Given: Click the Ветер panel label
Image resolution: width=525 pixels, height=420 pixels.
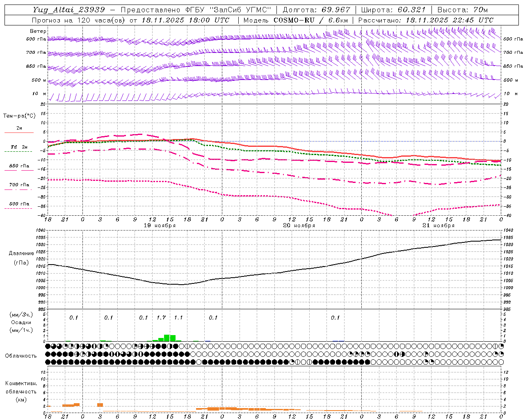Looking at the screenshot, I should (x=38, y=31).
